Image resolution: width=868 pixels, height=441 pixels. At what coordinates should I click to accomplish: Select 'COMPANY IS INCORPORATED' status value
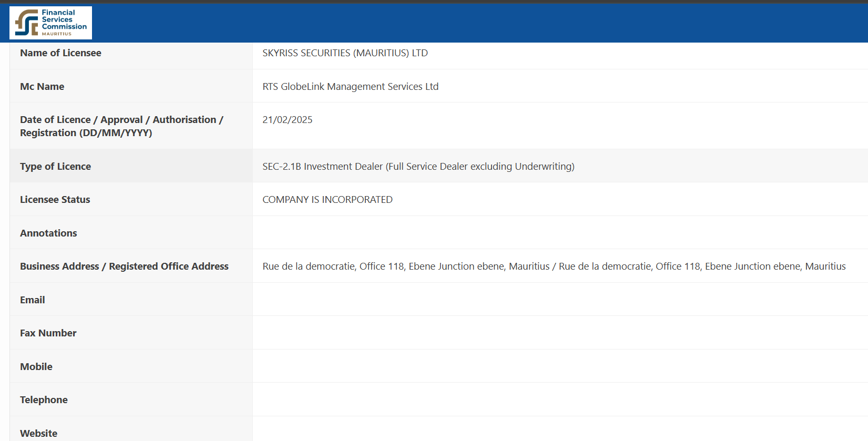pyautogui.click(x=327, y=200)
